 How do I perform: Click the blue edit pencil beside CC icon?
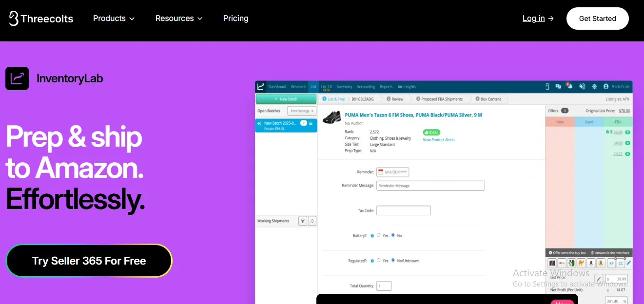[x=629, y=263]
